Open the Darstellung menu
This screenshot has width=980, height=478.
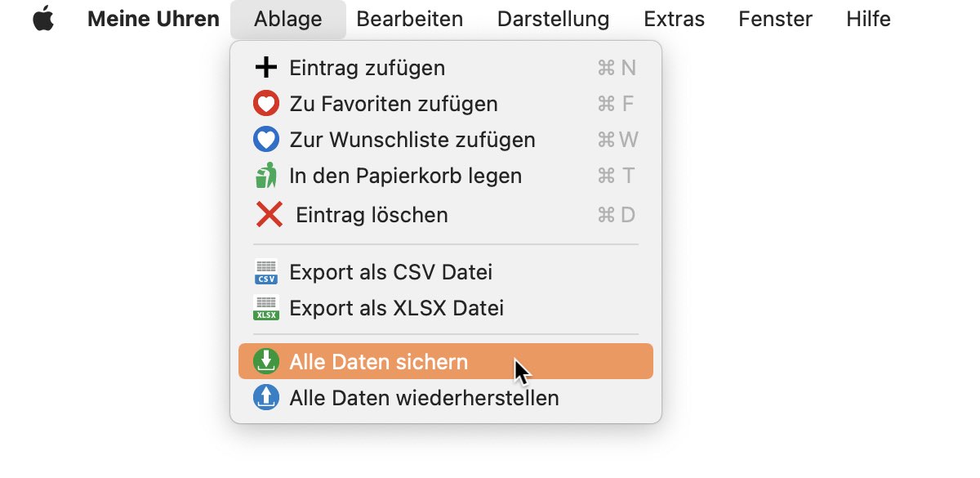[553, 19]
